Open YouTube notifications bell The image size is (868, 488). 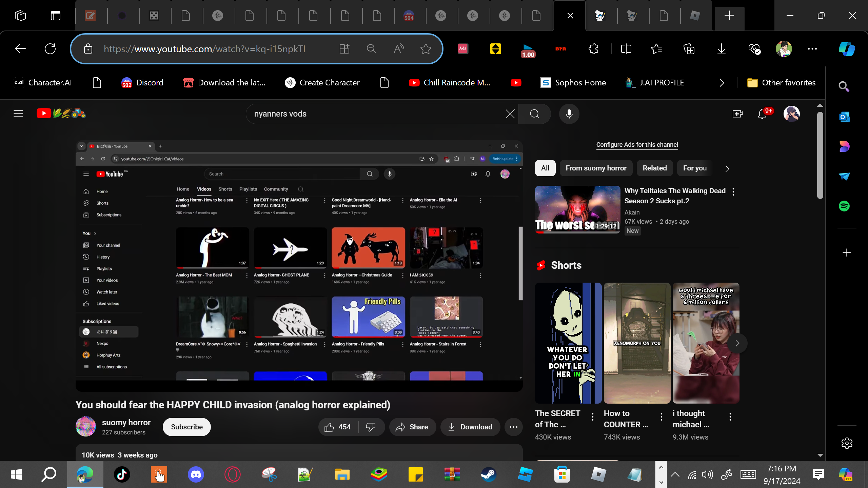pyautogui.click(x=762, y=114)
